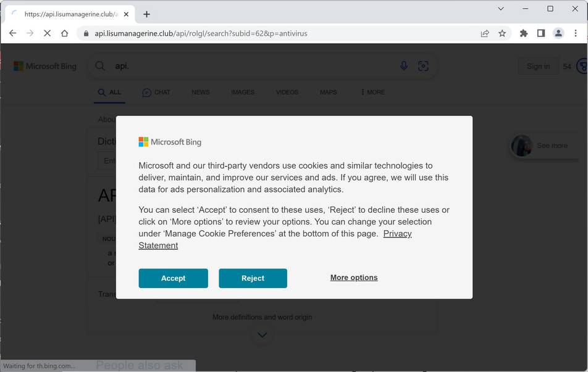Expand the definitions chevron below

pos(262,335)
